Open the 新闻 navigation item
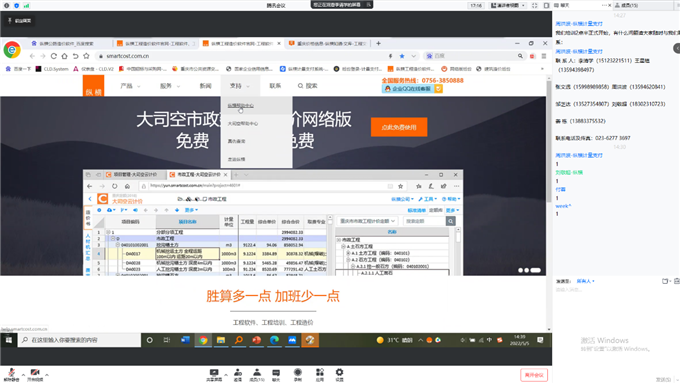680x384 pixels. coord(205,86)
